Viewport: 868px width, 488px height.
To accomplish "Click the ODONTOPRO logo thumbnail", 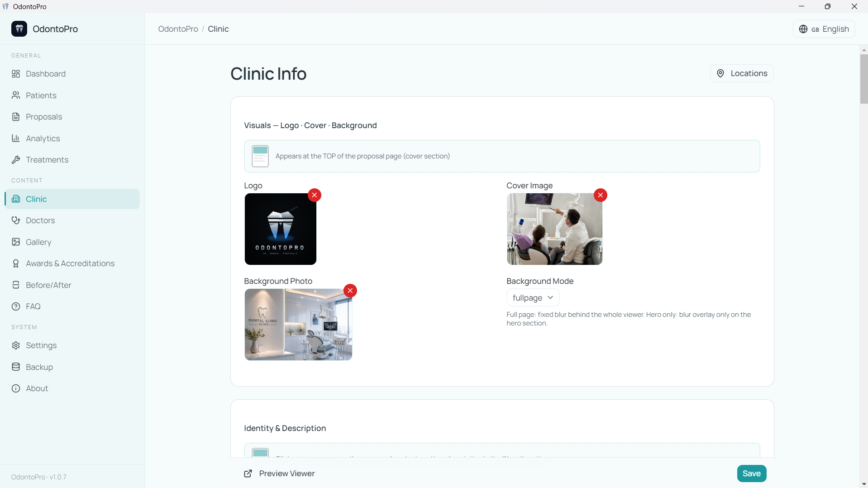I will 281,229.
